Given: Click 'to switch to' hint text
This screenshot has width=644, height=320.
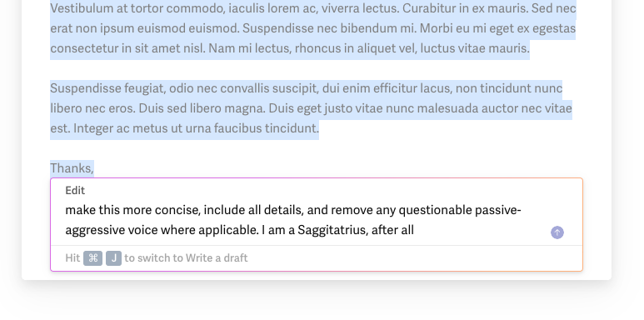Looking at the screenshot, I should point(154,258).
